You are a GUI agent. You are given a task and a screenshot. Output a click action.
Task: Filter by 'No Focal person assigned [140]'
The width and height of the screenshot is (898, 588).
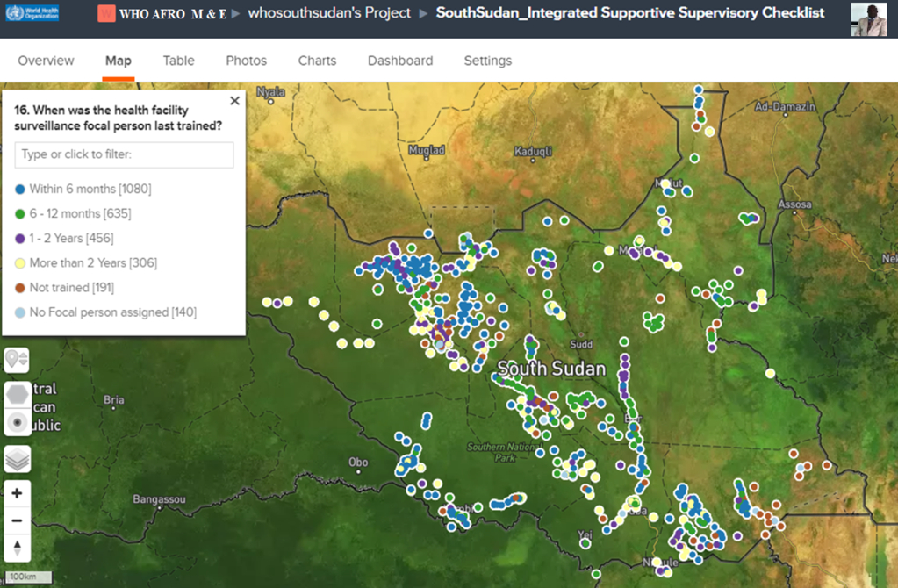[x=106, y=312]
